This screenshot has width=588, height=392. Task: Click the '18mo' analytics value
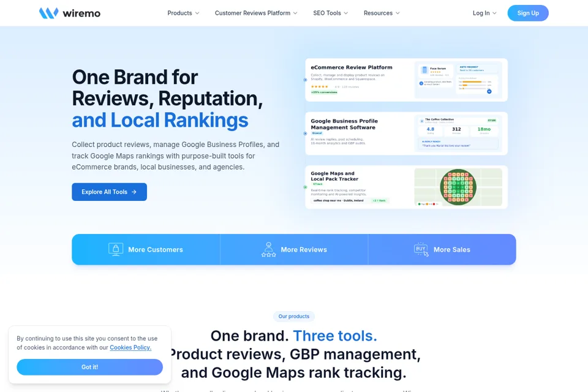click(x=484, y=129)
